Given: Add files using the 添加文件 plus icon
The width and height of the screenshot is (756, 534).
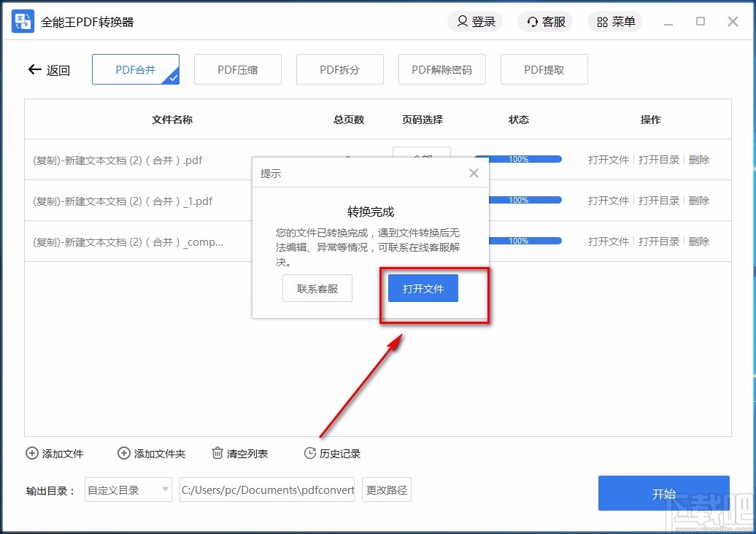Looking at the screenshot, I should (x=31, y=453).
